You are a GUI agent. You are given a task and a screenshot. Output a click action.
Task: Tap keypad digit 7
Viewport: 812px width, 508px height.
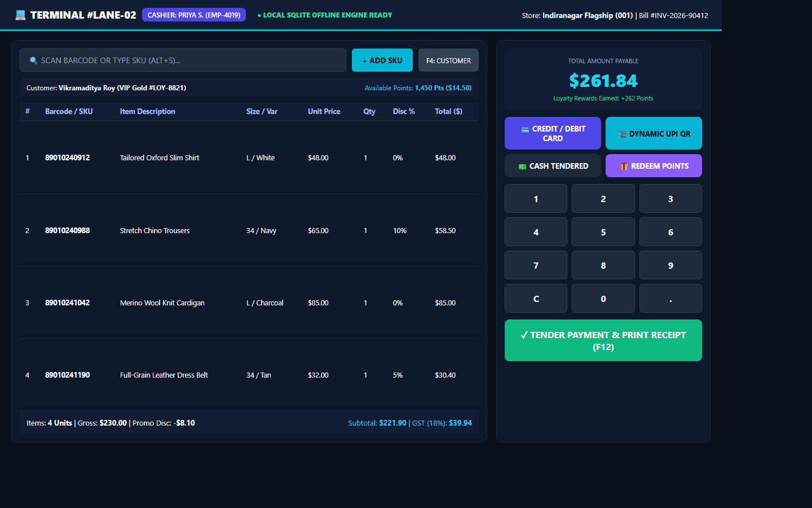click(536, 265)
